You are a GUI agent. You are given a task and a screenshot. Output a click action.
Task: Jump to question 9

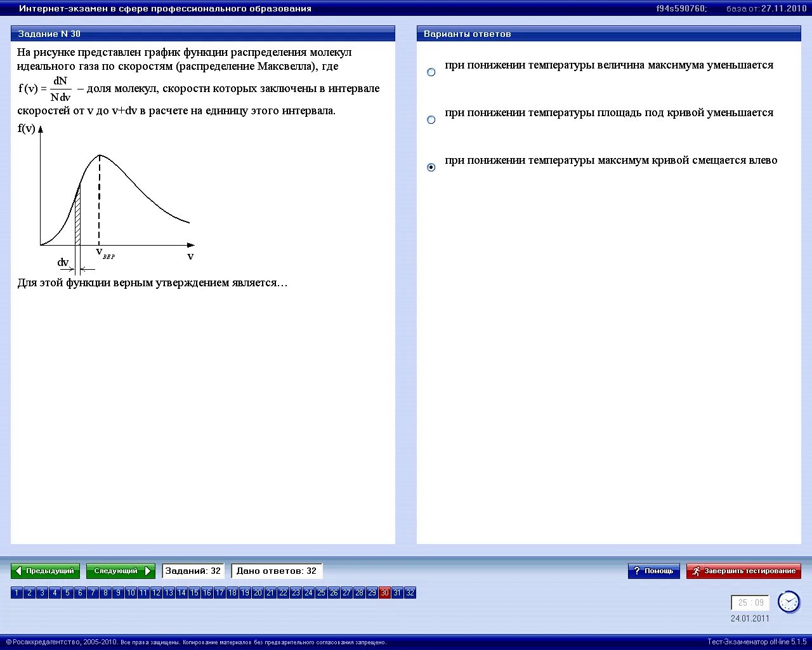click(x=118, y=593)
